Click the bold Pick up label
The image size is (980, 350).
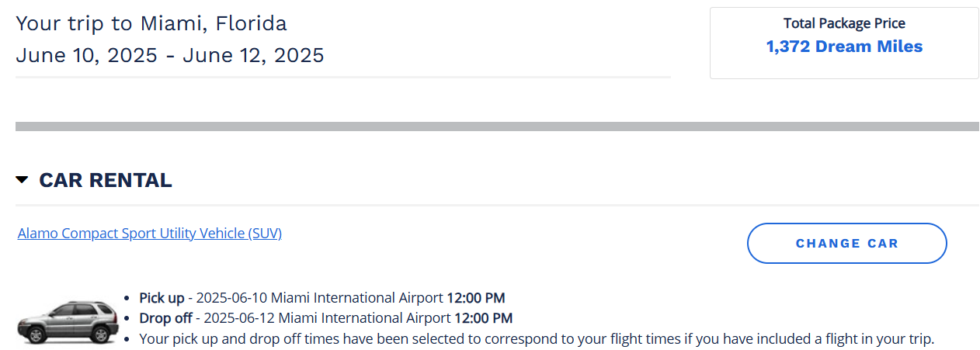tap(162, 298)
